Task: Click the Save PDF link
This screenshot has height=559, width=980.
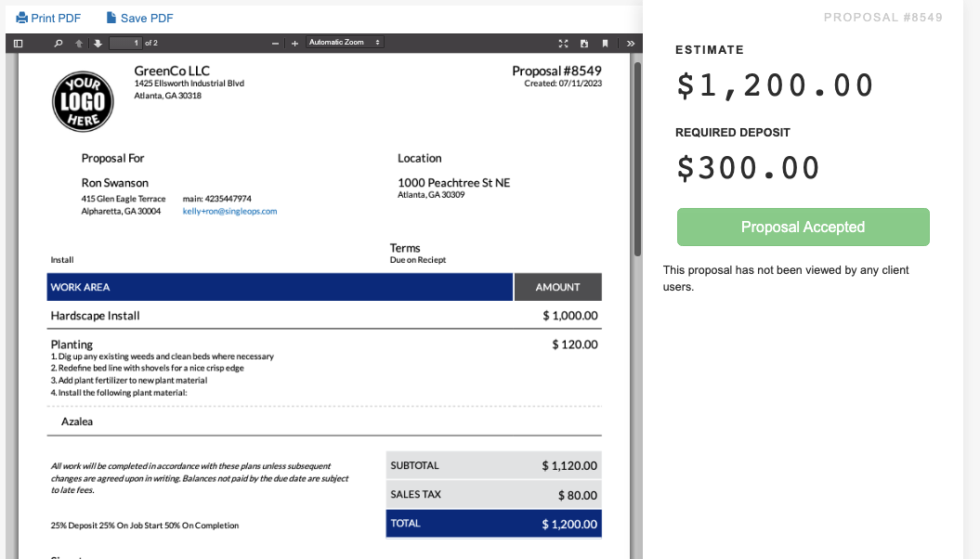Action: pos(139,19)
